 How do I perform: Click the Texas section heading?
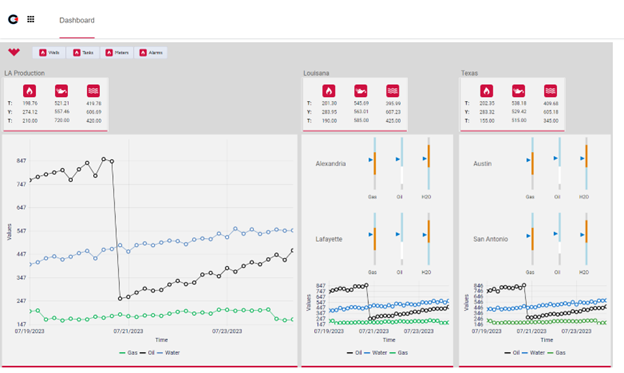pyautogui.click(x=469, y=73)
